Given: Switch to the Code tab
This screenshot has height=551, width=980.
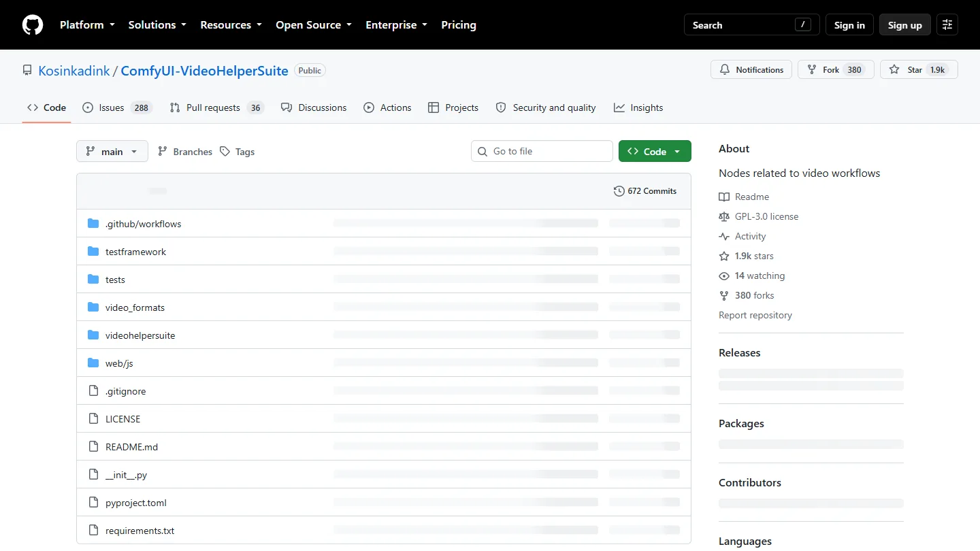Looking at the screenshot, I should tap(47, 107).
